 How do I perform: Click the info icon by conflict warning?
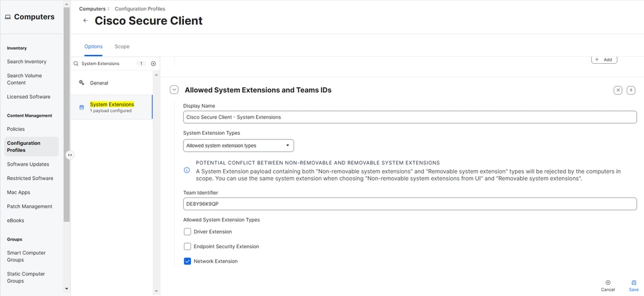point(187,170)
